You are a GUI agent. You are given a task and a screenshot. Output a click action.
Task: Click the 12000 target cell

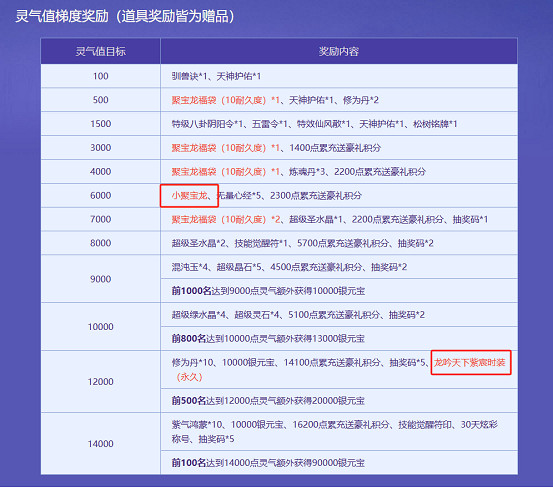pyautogui.click(x=101, y=382)
